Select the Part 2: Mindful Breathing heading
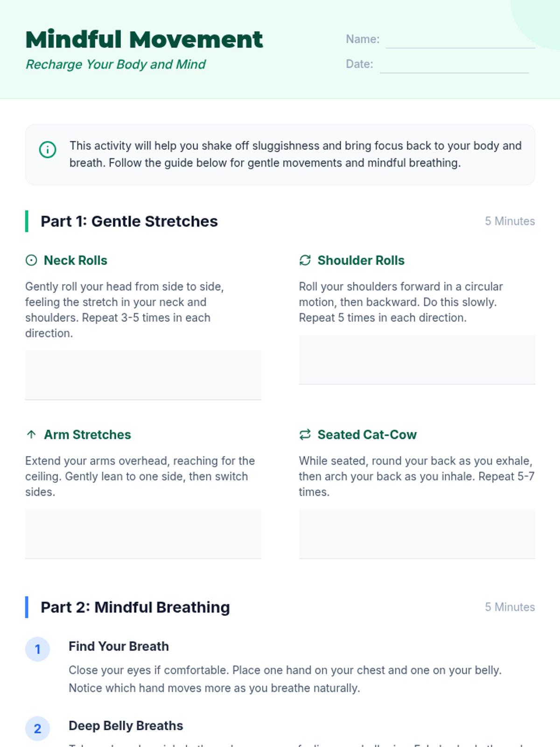Screen dimensions: 560x747 135,607
